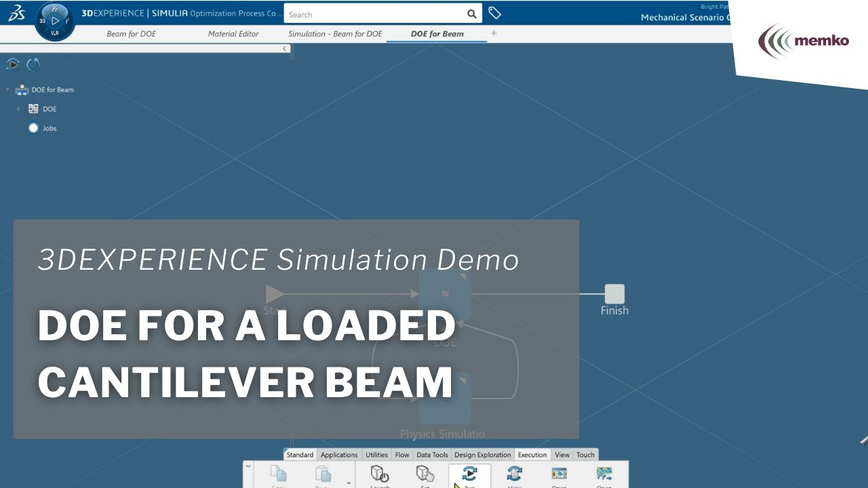Click the Paste toolbar icon
This screenshot has width=868, height=488.
(x=323, y=474)
